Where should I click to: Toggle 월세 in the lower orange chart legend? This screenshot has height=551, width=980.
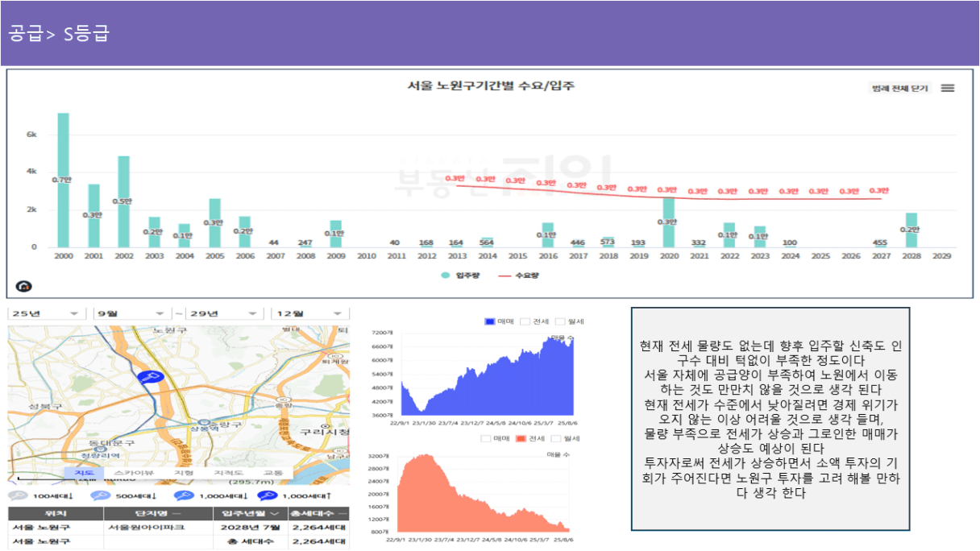coord(567,438)
